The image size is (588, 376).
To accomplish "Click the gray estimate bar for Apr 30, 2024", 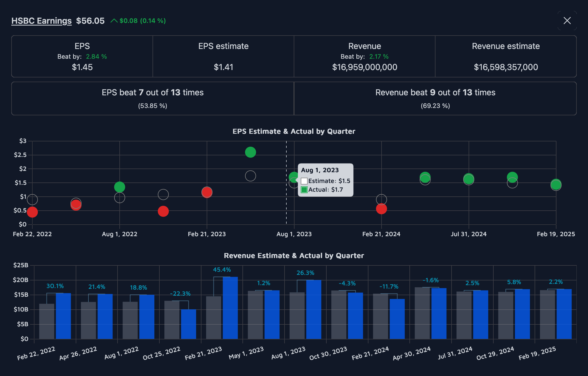I will point(422,313).
